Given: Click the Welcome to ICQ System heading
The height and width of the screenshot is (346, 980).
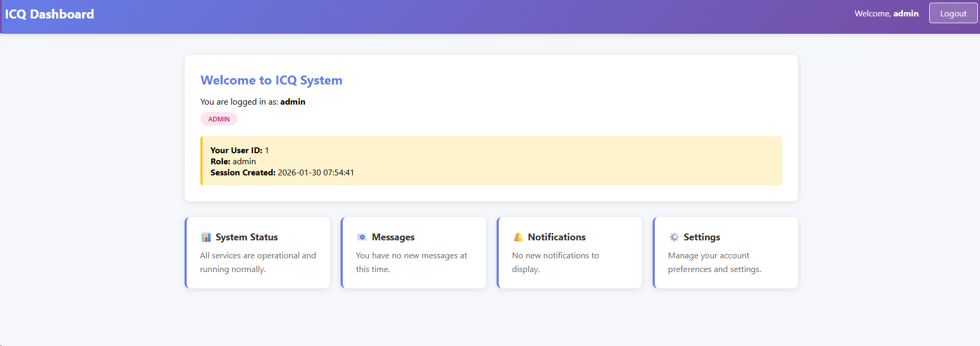Looking at the screenshot, I should pos(271,80).
